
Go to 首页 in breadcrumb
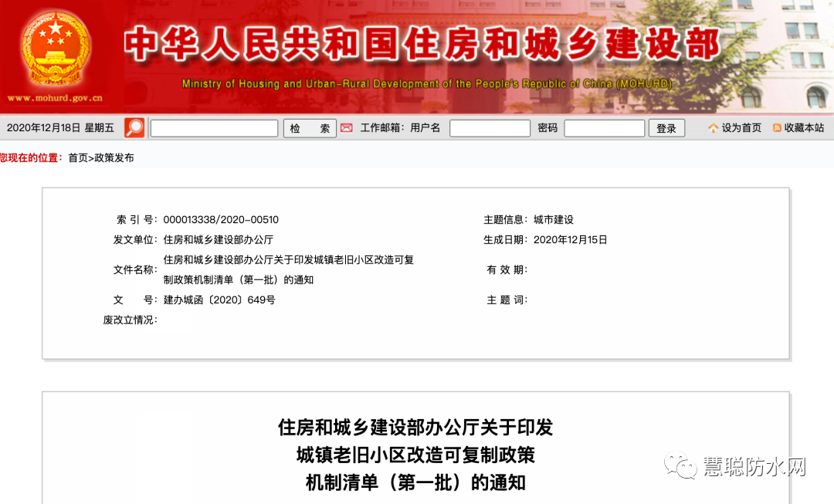tap(78, 158)
